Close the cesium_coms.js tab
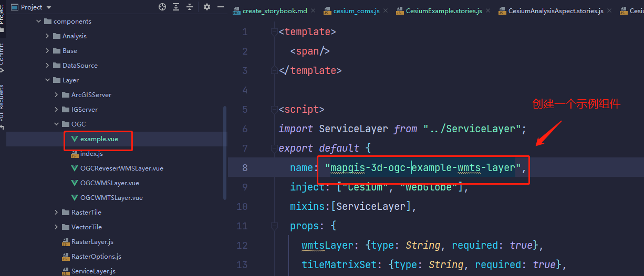644x276 pixels. pos(386,11)
